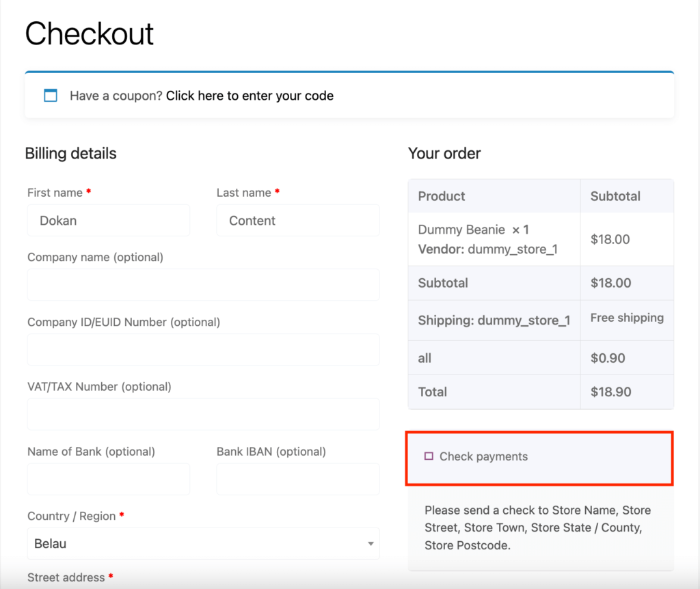
Task: Click the 'Checkout' page title
Action: point(90,33)
